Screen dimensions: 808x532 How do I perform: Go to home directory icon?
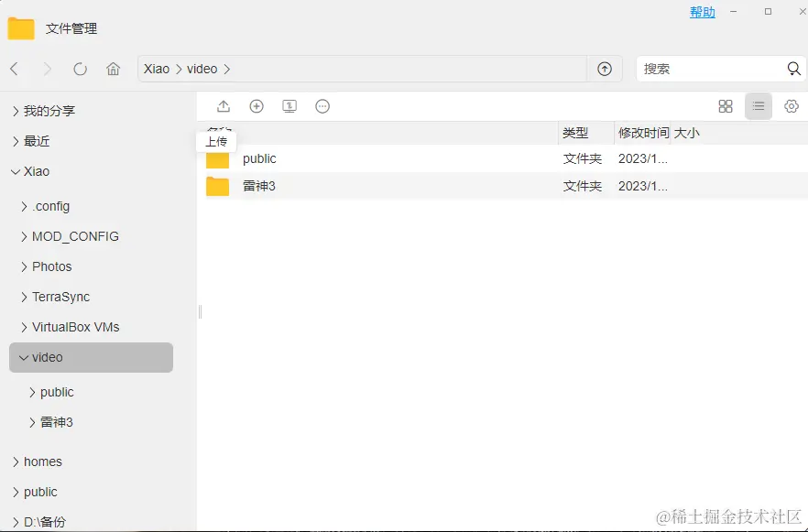pyautogui.click(x=113, y=69)
